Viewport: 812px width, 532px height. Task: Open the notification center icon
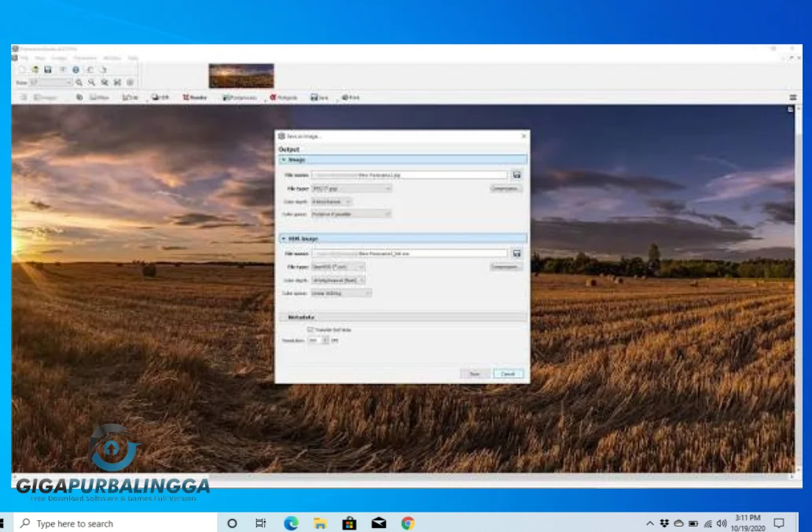(779, 523)
